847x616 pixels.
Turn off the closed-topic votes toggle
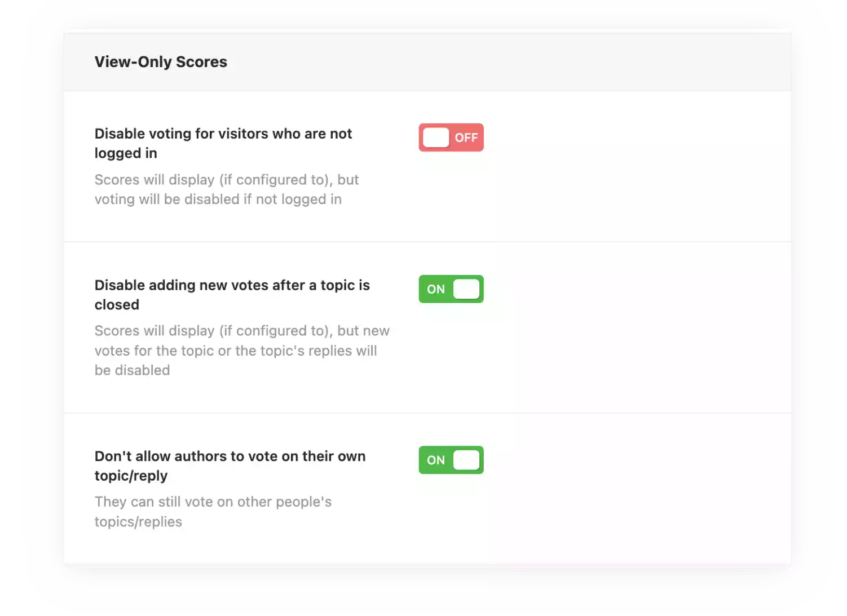(451, 289)
